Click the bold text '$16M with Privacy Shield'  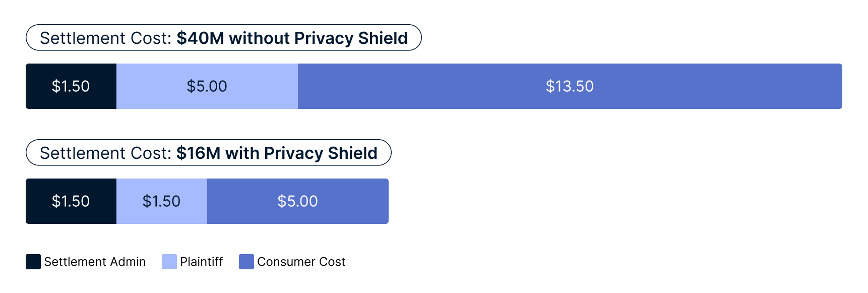[x=277, y=153]
